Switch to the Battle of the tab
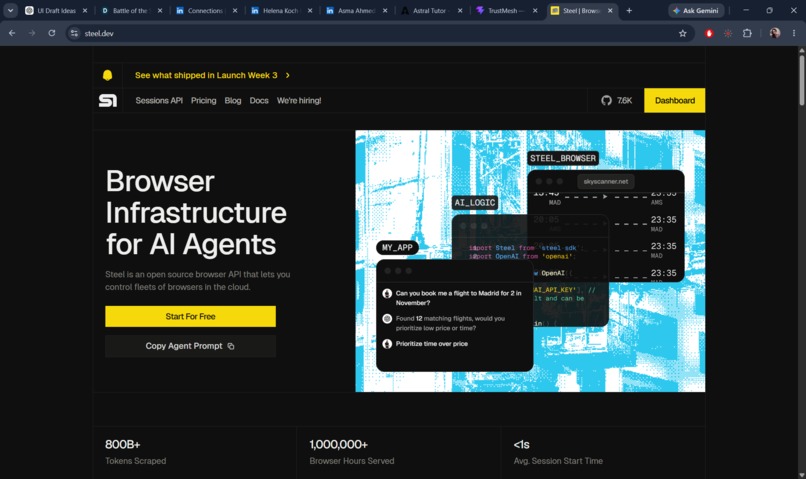The image size is (806, 479). 131,10
